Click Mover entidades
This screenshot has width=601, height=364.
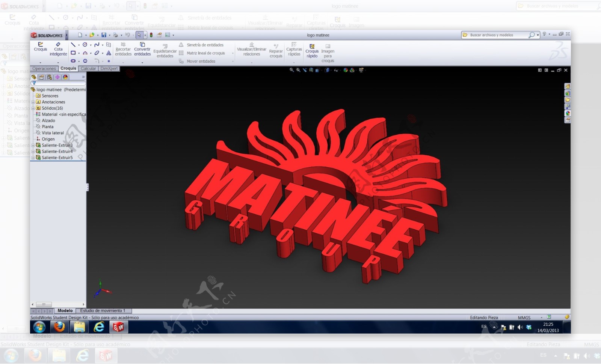tap(197, 61)
